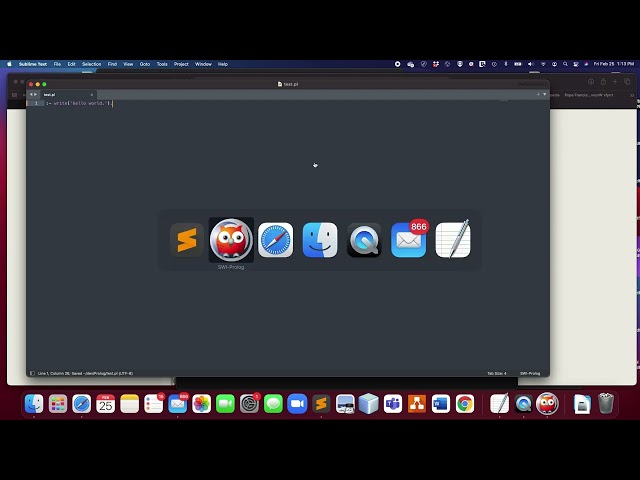Select Sublime Text icon in the app switcher
640x480 pixels.
coord(187,240)
